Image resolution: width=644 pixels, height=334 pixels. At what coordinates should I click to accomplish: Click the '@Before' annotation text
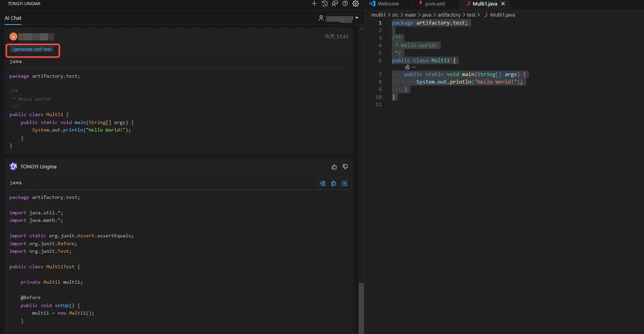(x=30, y=297)
